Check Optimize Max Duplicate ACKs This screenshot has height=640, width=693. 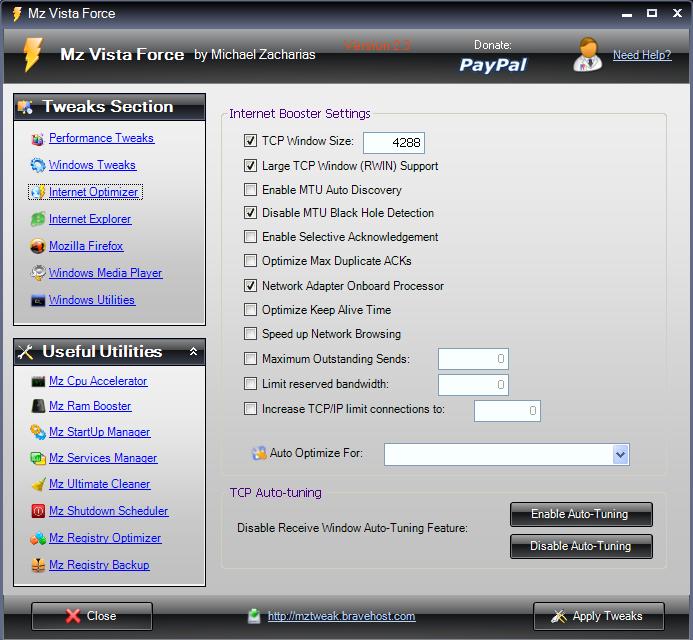[251, 261]
